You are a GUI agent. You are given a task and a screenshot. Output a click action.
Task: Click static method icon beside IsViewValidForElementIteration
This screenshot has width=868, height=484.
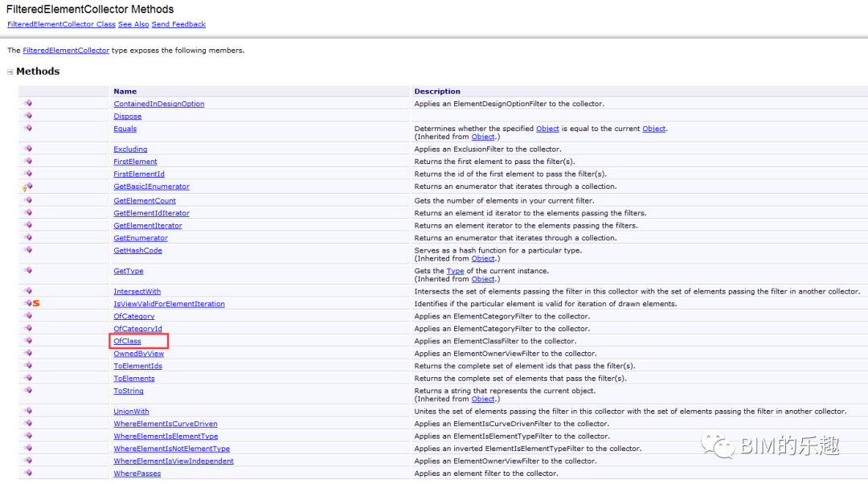coord(32,303)
